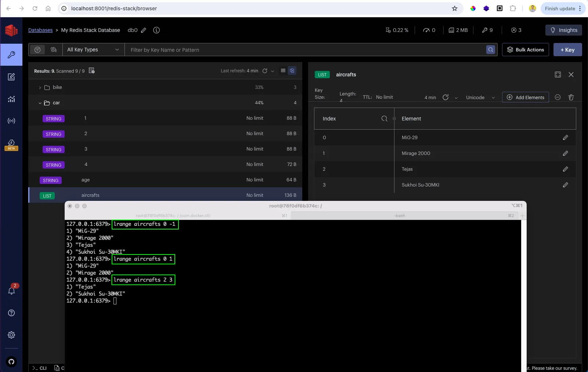Open the BETA triggers and functions icon
The image size is (588, 372).
pos(11,144)
